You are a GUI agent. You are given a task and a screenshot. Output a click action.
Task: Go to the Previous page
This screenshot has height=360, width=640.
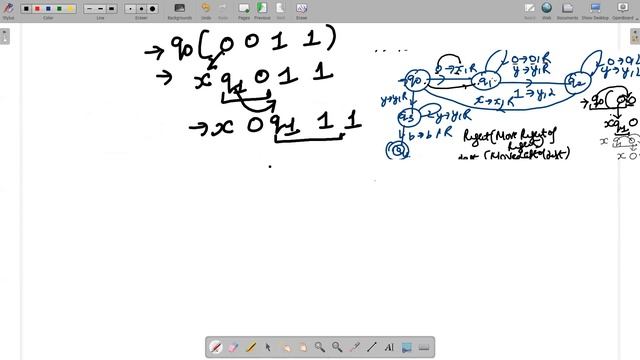(262, 10)
